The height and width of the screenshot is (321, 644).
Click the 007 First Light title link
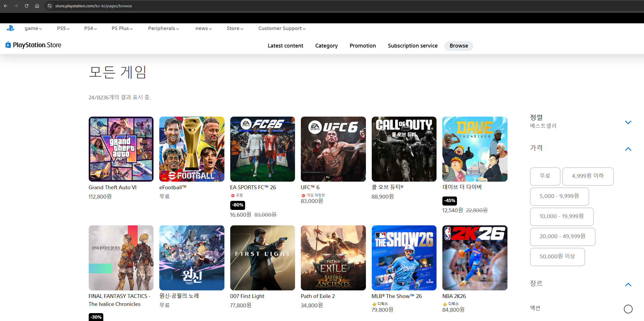(247, 296)
